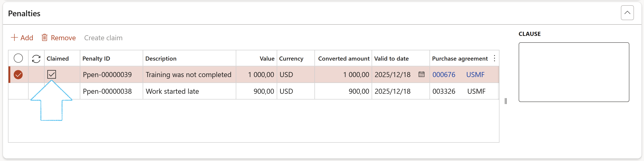Open calendar picker for Valid to date

click(421, 75)
